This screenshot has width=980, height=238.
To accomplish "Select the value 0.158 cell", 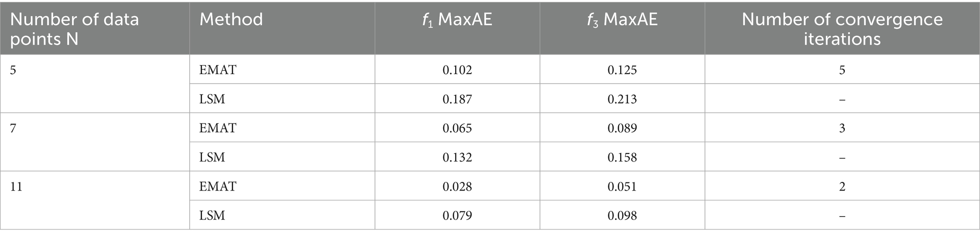I will coord(623,156).
